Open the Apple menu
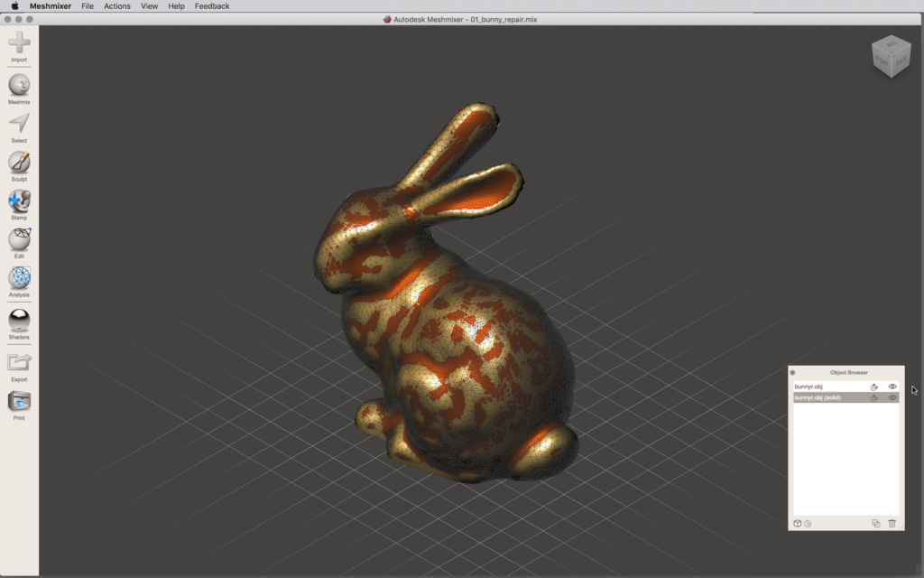This screenshot has height=578, width=924. [x=14, y=6]
